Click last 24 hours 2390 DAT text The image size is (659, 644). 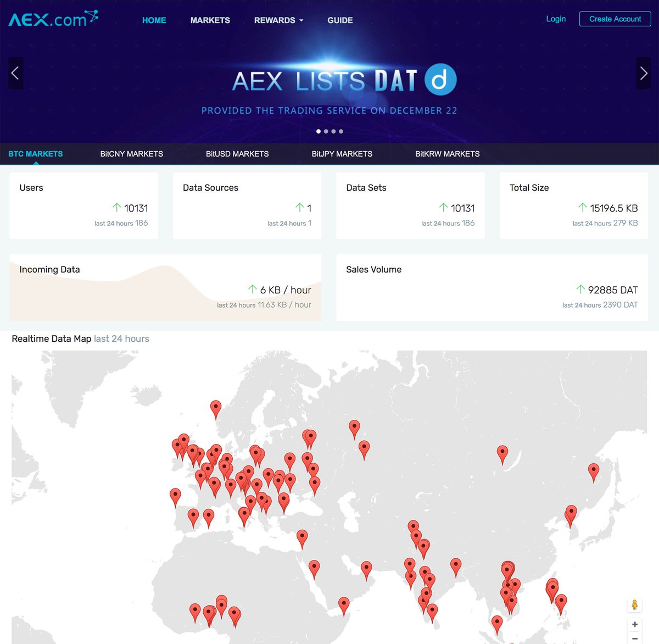[x=600, y=305]
